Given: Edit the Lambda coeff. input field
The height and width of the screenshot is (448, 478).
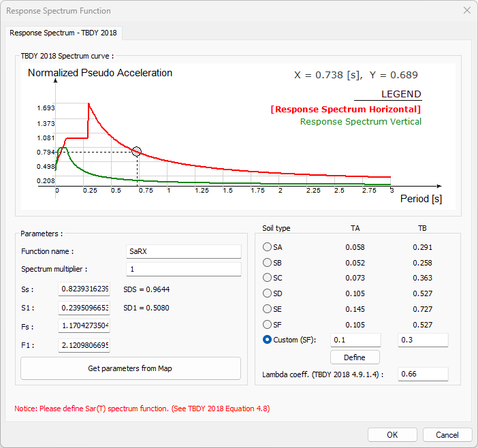Looking at the screenshot, I should click(x=423, y=374).
